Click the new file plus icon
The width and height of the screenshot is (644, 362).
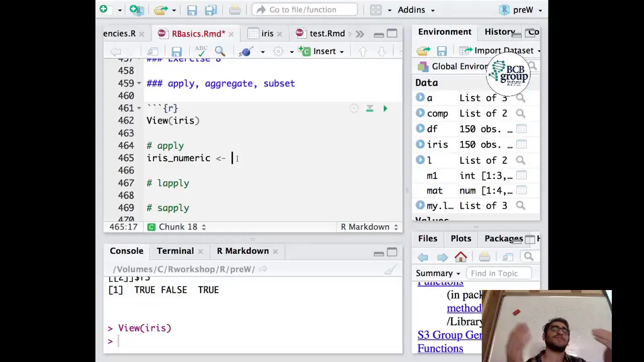click(104, 9)
